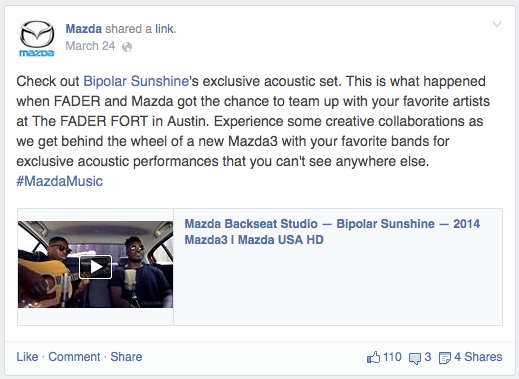Viewport: 519px width, 379px height.
Task: Like this Mazda post
Action: [x=27, y=357]
